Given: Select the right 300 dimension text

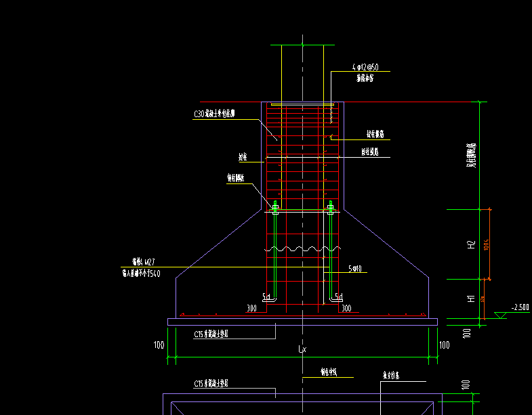Looking at the screenshot, I should (x=346, y=308).
